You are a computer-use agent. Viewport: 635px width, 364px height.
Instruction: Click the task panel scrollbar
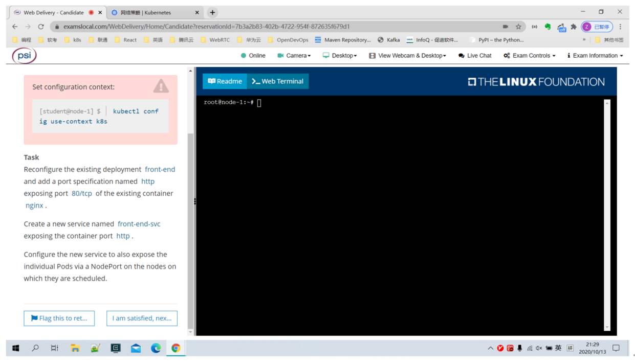coord(190,230)
